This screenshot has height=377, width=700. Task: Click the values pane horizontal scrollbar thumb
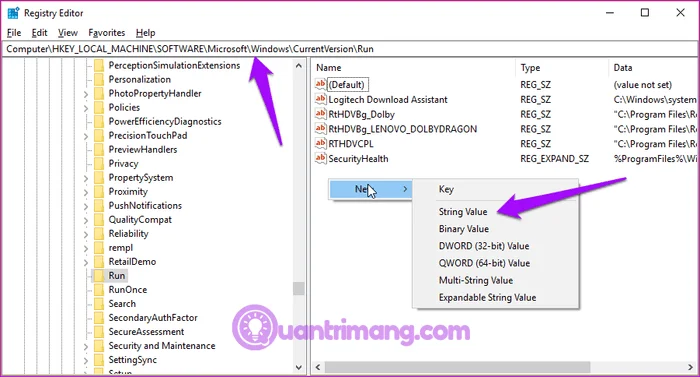pyautogui.click(x=458, y=367)
